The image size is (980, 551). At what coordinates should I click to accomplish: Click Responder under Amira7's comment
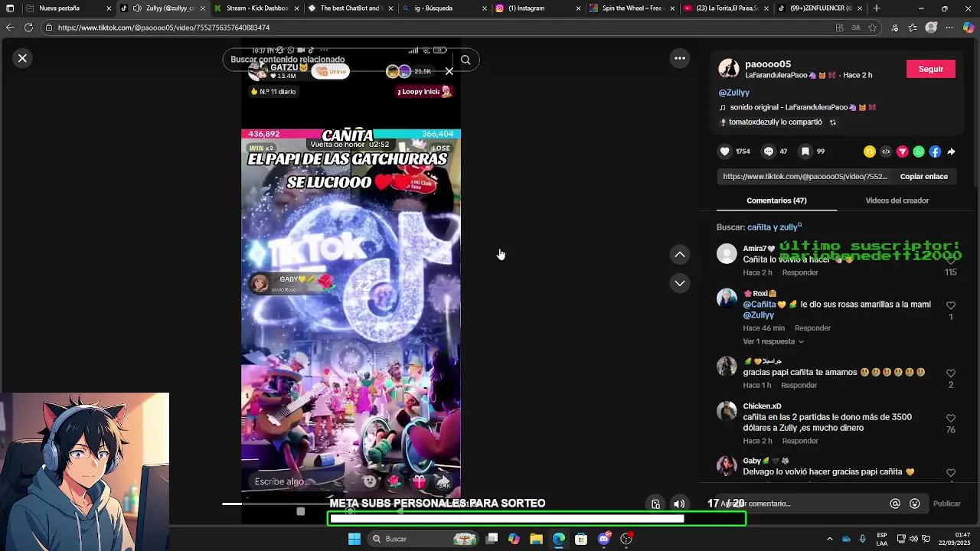(x=800, y=272)
